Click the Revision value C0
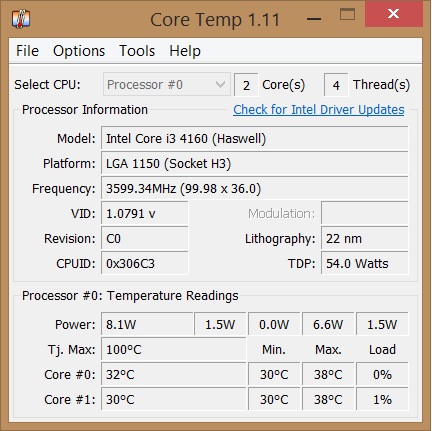This screenshot has width=432, height=431. tap(145, 238)
